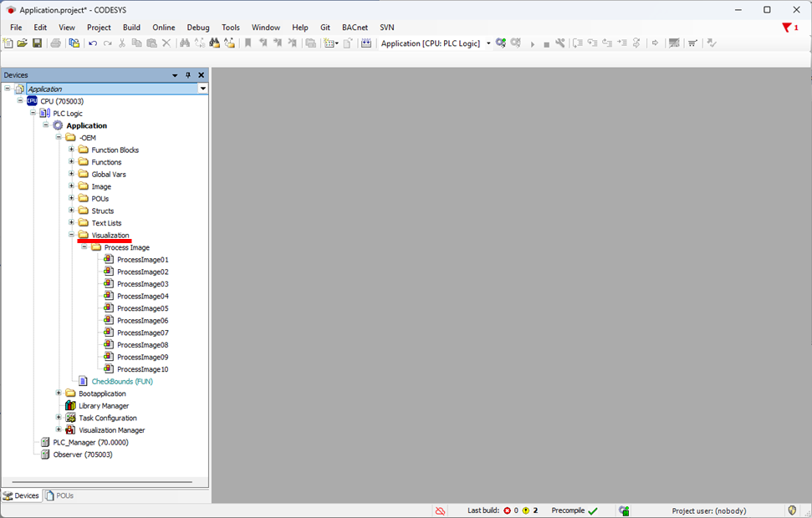812x518 pixels.
Task: Click the red notification flag icon
Action: pyautogui.click(x=787, y=28)
